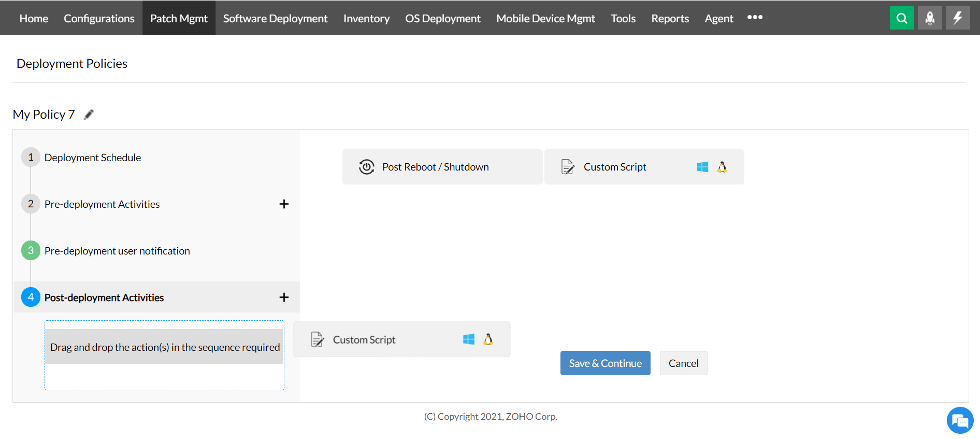Open the chat support bubble icon
The height and width of the screenshot is (439, 980).
[x=960, y=420]
